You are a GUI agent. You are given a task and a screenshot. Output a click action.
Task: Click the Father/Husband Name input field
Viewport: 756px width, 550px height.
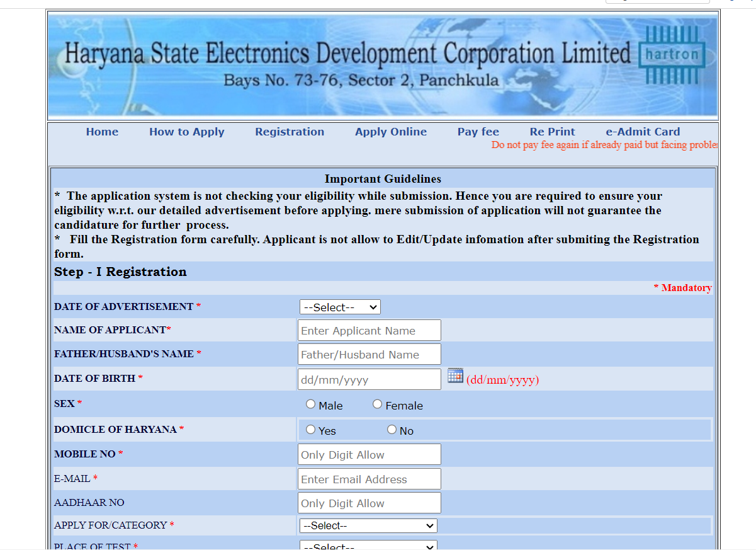click(370, 354)
